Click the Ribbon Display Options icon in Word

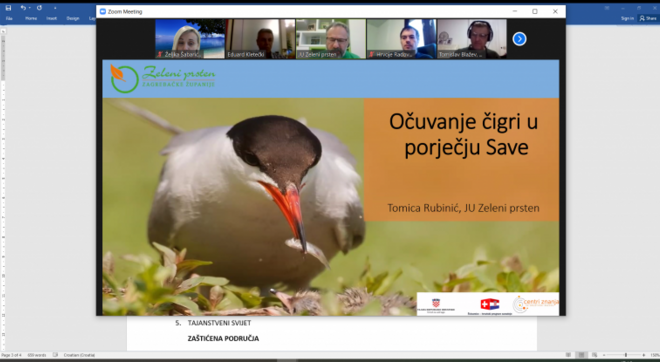607,8
